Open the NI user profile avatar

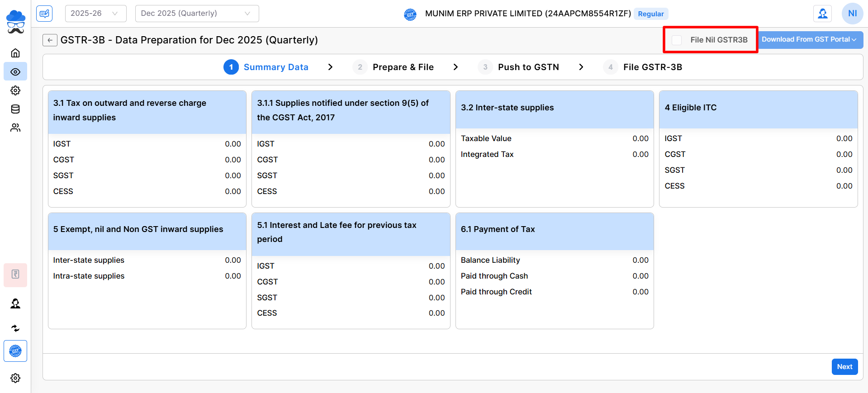coord(852,14)
